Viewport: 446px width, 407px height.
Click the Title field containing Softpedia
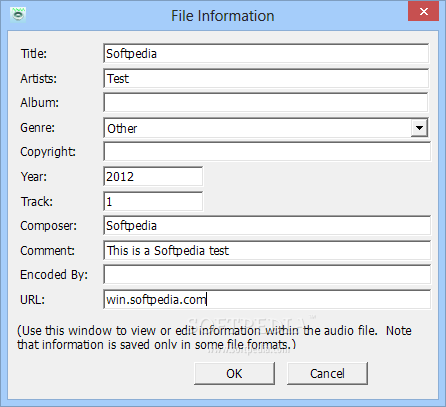coord(266,53)
